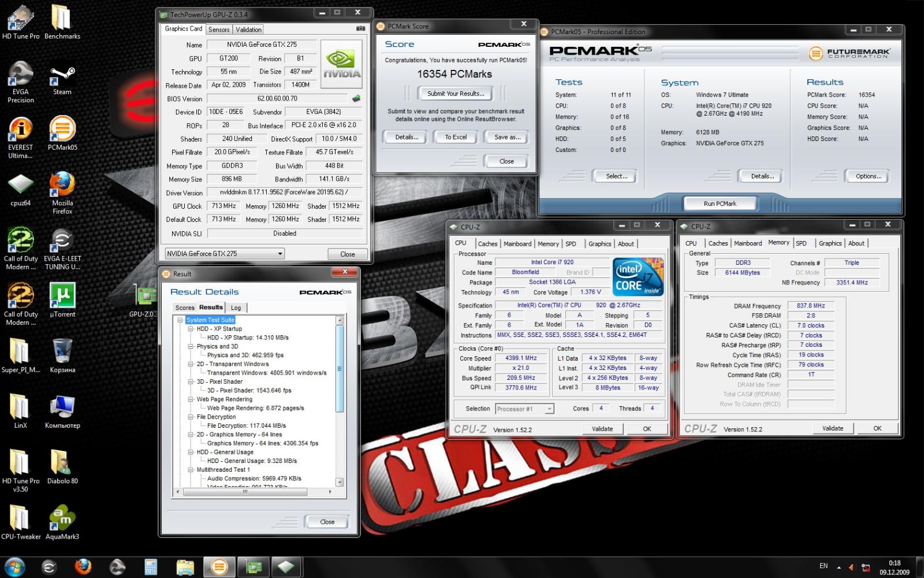Click the Run PCMark button
Screen dimensions: 924x578
tap(720, 203)
